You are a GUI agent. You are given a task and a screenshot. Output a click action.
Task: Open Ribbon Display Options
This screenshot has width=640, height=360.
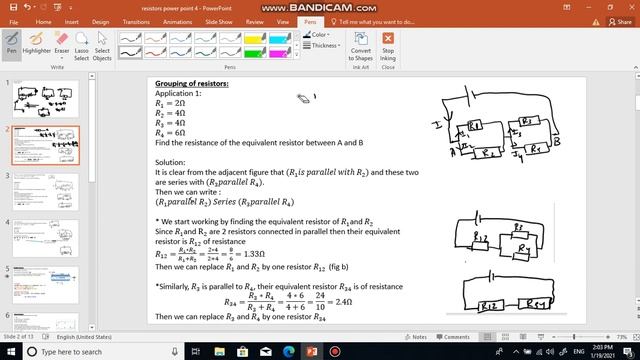click(567, 7)
